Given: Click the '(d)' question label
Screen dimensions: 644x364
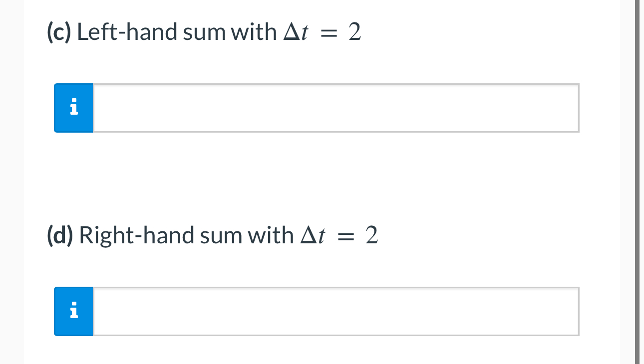Looking at the screenshot, I should (x=60, y=234).
